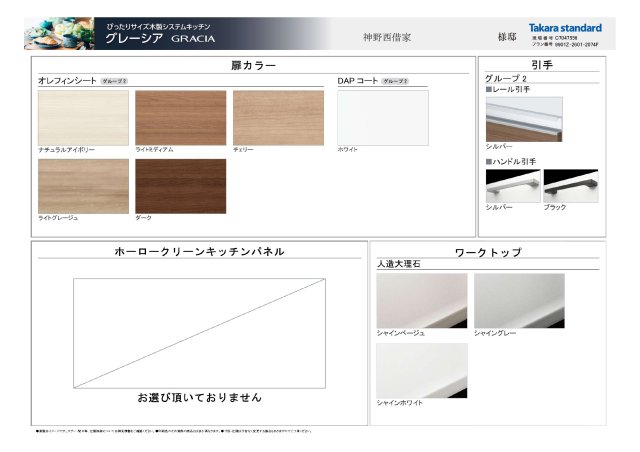Click the お選び頂いておりません text
640x452 pixels.
(x=199, y=397)
